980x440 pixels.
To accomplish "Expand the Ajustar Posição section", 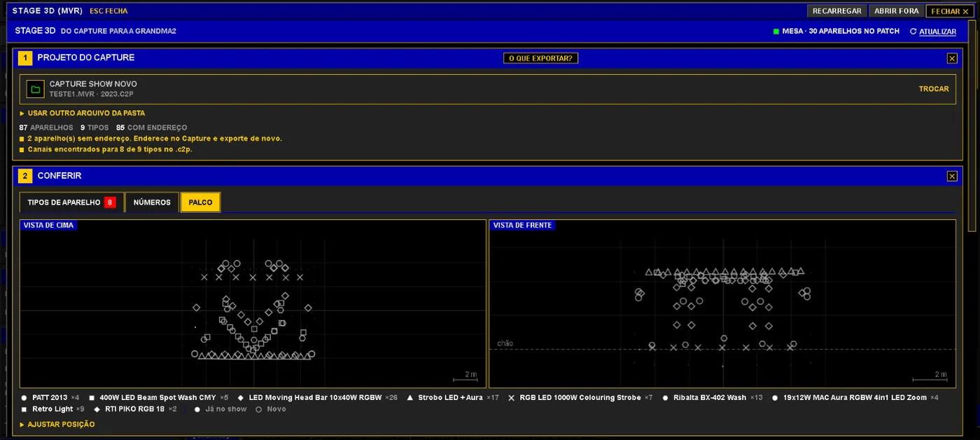I will coord(57,425).
